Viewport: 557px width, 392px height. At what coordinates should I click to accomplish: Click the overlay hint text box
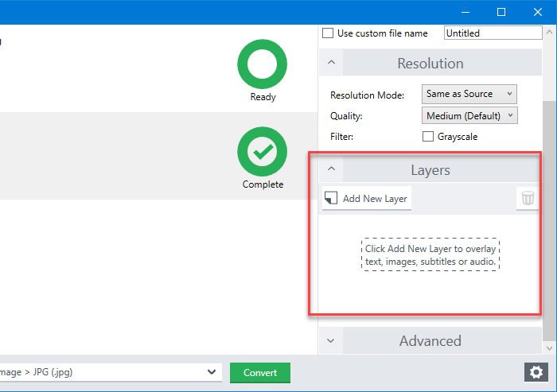coord(430,254)
